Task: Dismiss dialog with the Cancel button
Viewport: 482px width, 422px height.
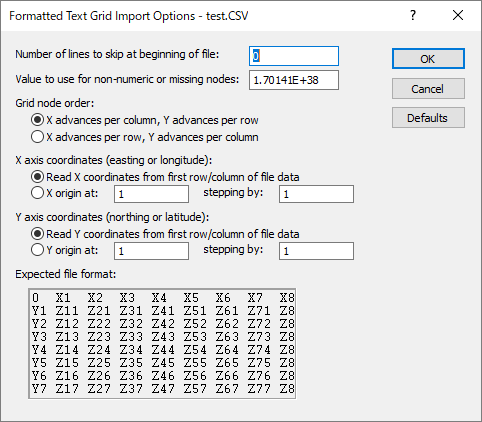Action: 428,89
